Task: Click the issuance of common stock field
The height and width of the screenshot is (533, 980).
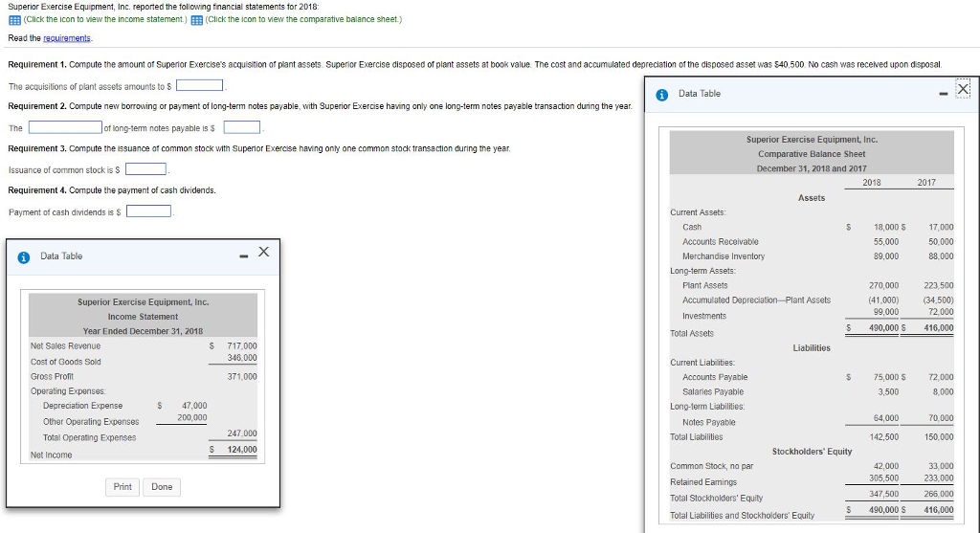Action: coord(145,169)
